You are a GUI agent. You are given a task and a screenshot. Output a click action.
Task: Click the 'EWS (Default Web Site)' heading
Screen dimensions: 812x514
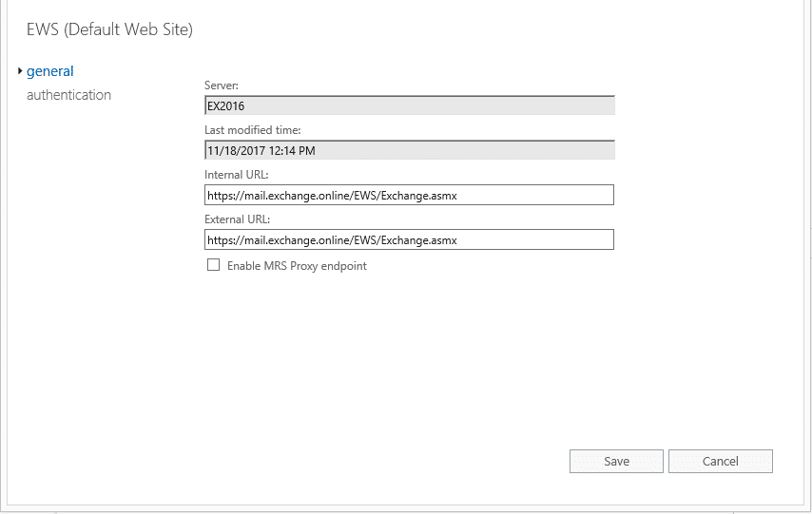click(109, 29)
